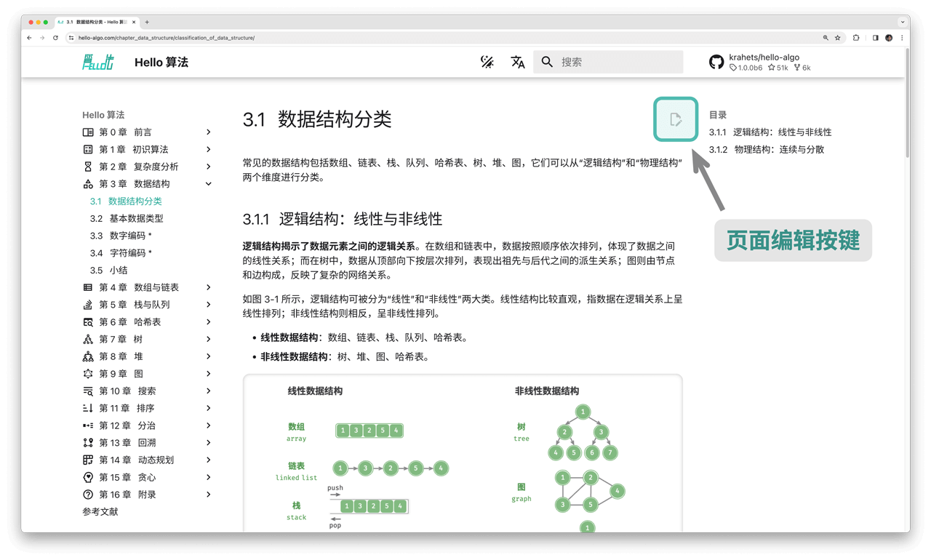This screenshot has width=931, height=560.
Task: Select the 3.1 数据结构分类 browser tab
Action: [97, 23]
